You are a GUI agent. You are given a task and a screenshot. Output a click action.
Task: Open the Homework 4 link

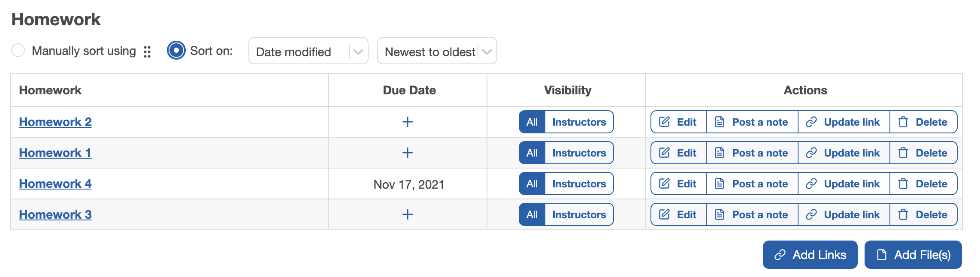55,184
